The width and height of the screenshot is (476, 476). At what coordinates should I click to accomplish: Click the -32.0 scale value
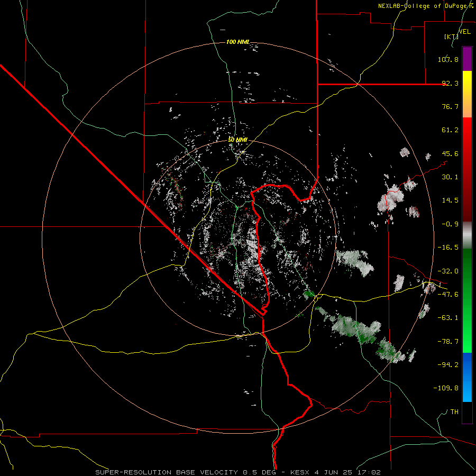[448, 271]
